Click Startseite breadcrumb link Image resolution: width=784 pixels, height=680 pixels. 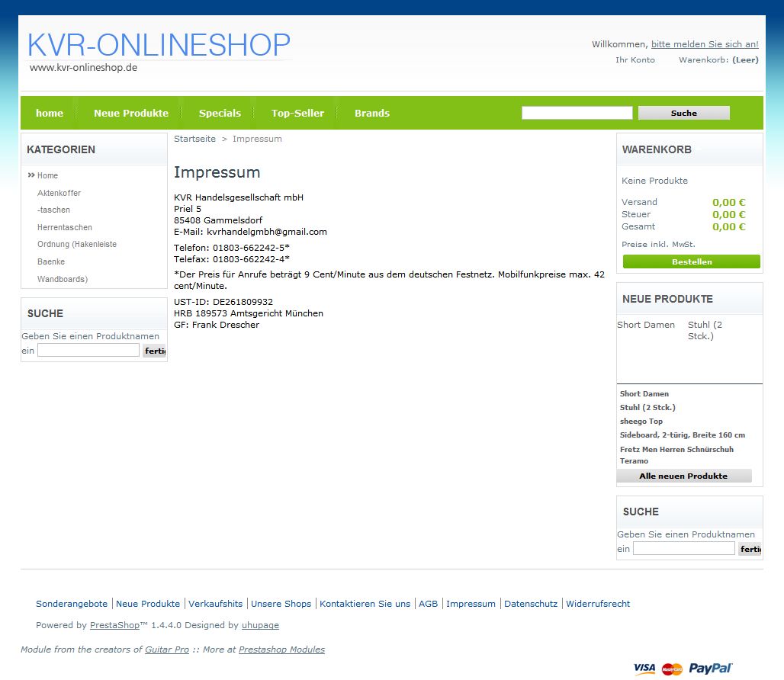coord(194,139)
